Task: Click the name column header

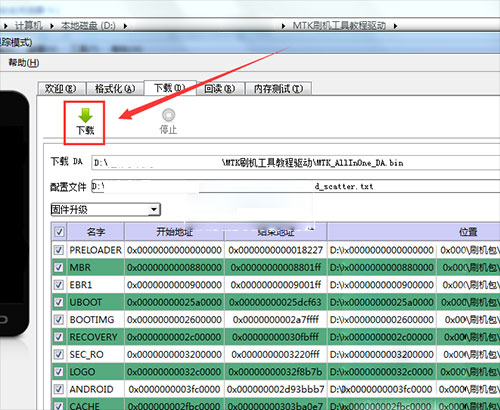Action: (96, 232)
